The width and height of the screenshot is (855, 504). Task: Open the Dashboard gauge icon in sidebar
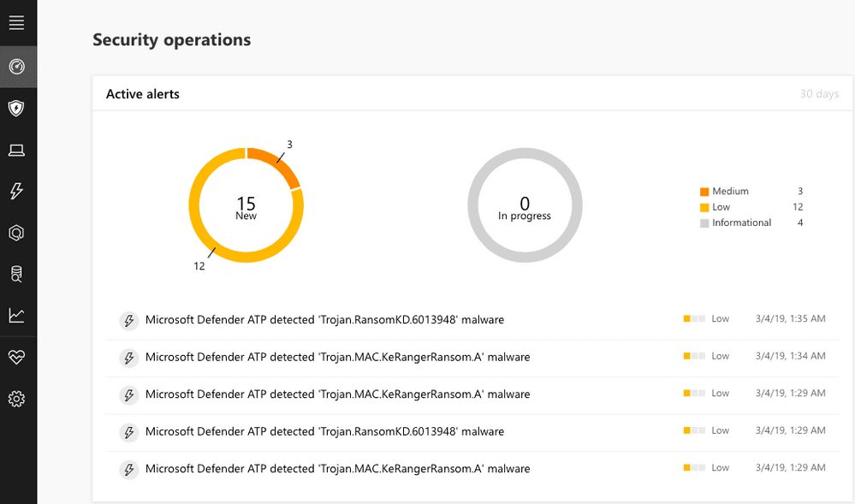(16, 67)
